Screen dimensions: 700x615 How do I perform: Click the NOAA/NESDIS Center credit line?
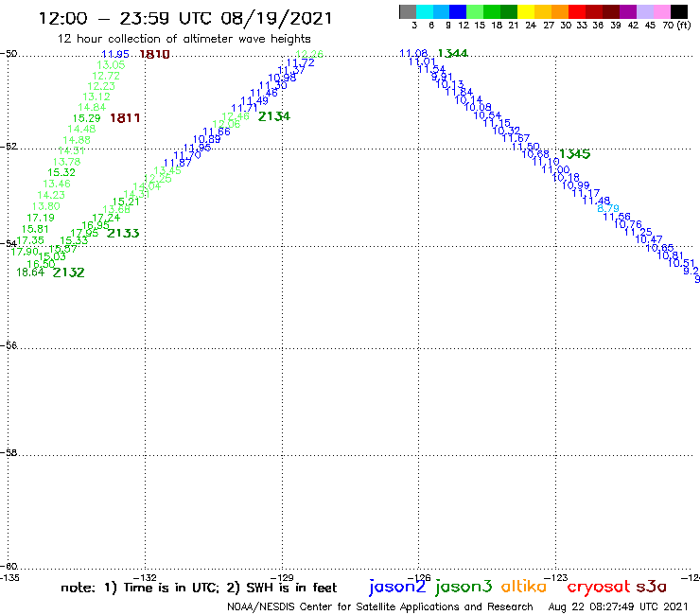point(380,607)
